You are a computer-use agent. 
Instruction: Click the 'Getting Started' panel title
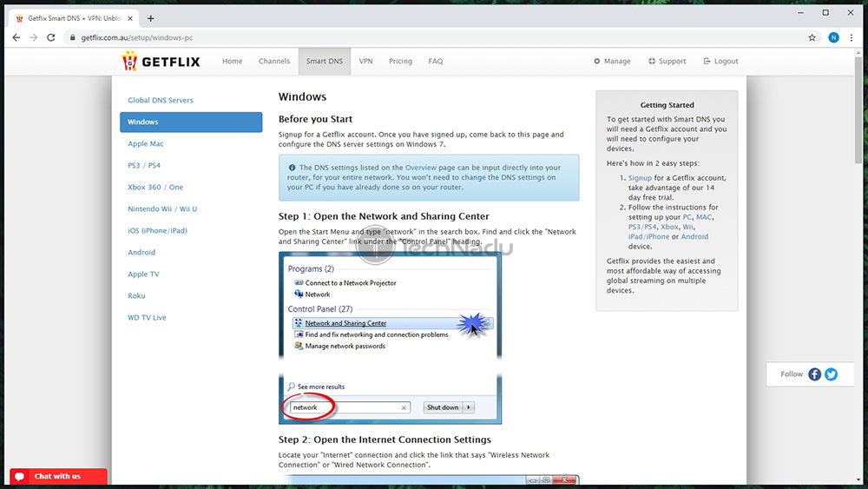[x=667, y=105]
